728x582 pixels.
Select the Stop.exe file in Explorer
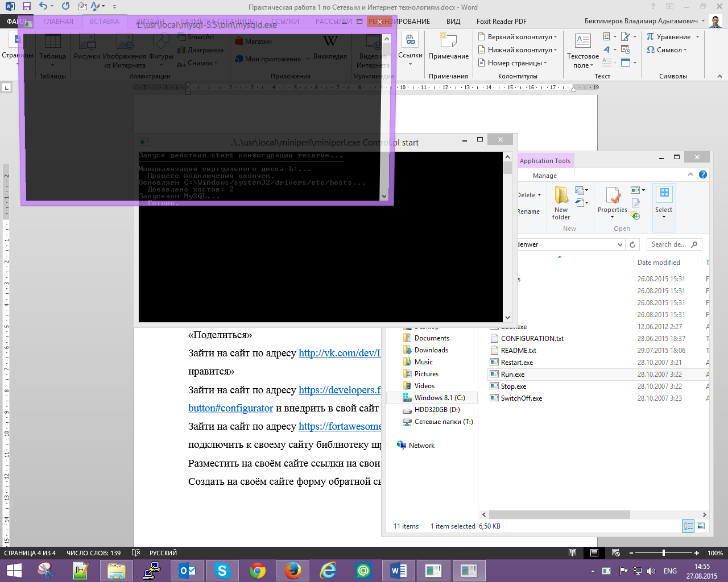coord(514,386)
